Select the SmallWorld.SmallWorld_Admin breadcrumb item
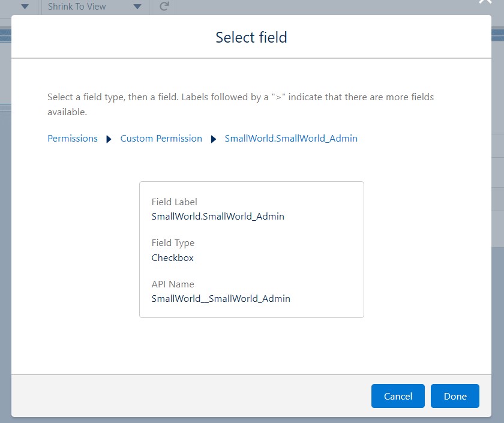Screen dimensions: 504x423 coord(291,139)
